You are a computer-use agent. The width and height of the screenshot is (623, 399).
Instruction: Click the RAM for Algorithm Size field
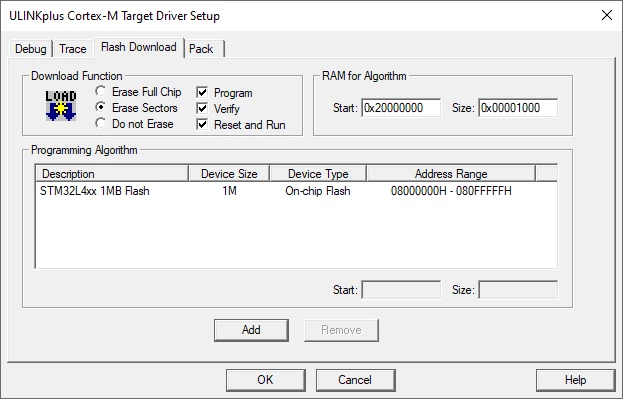click(x=518, y=108)
